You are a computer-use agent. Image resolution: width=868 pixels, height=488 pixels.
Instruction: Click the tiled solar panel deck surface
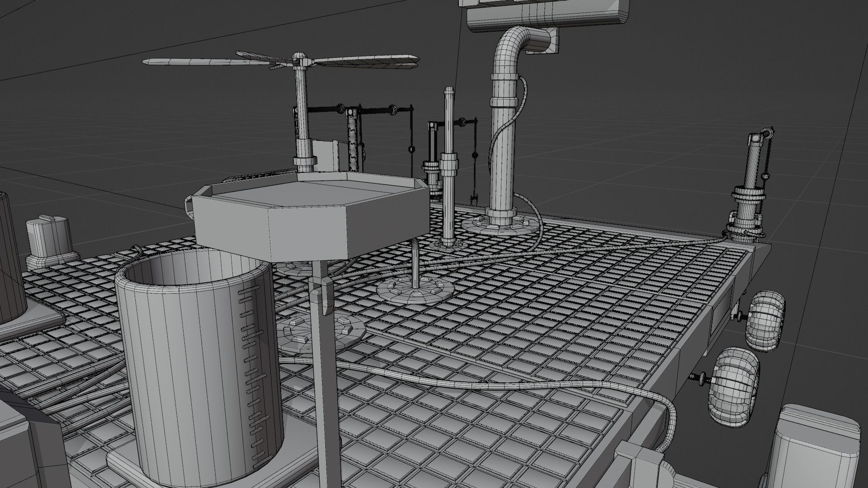click(542, 316)
